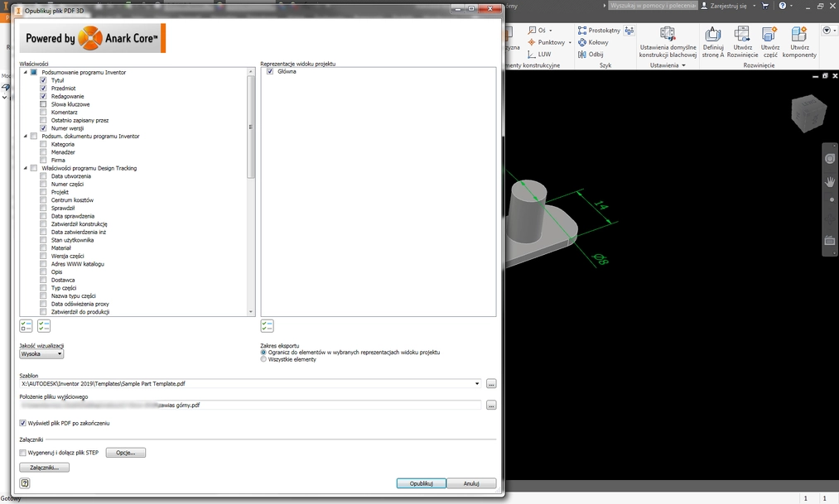Click the Załączniki... button

coord(44,468)
